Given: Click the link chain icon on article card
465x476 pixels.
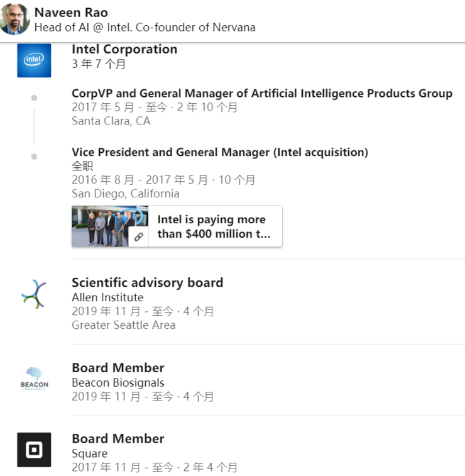Looking at the screenshot, I should point(138,237).
